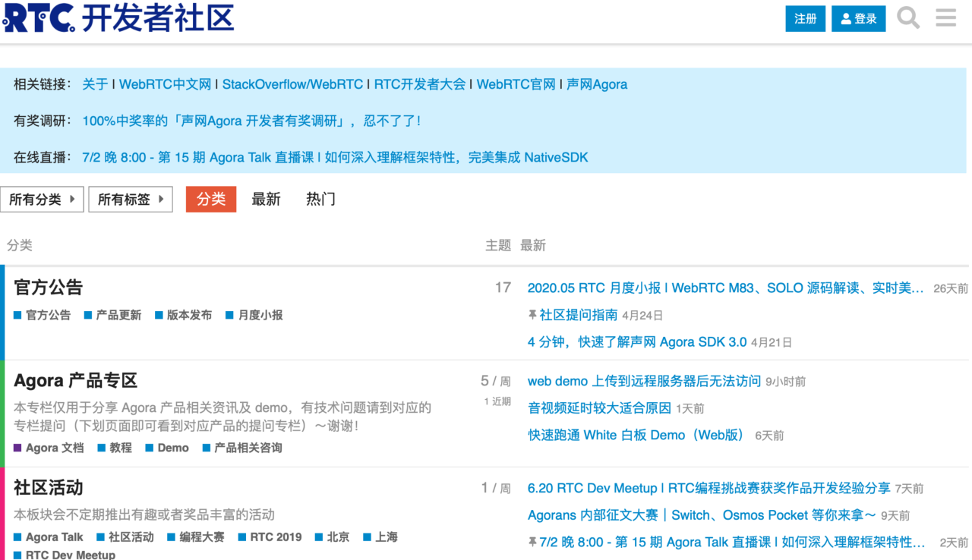Open the pinned 社区提问指南 topic
The height and width of the screenshot is (560, 972).
coord(579,315)
